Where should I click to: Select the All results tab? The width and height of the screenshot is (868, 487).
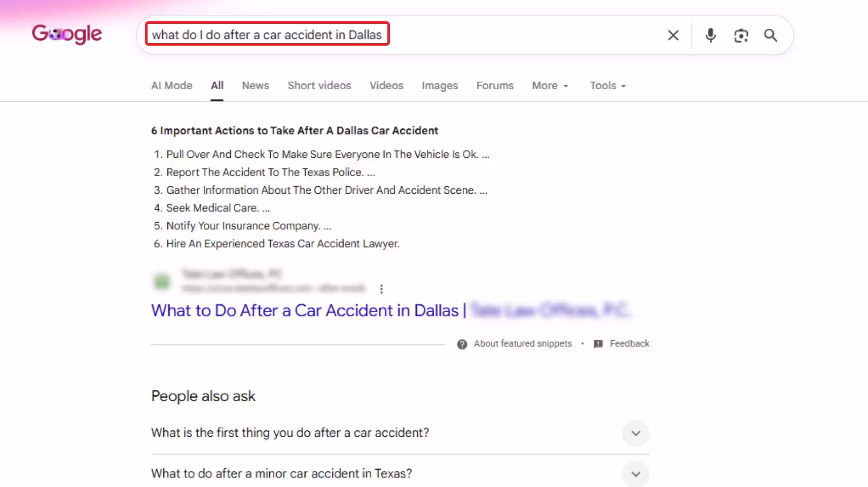(217, 86)
